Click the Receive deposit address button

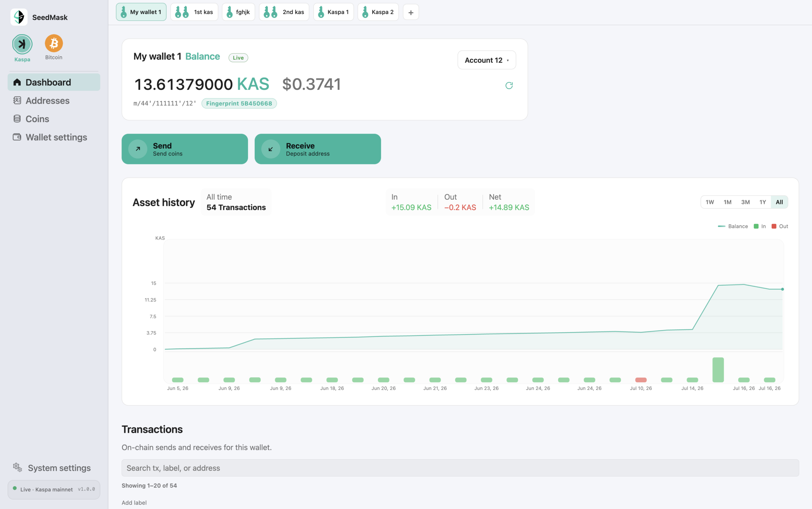[317, 149]
